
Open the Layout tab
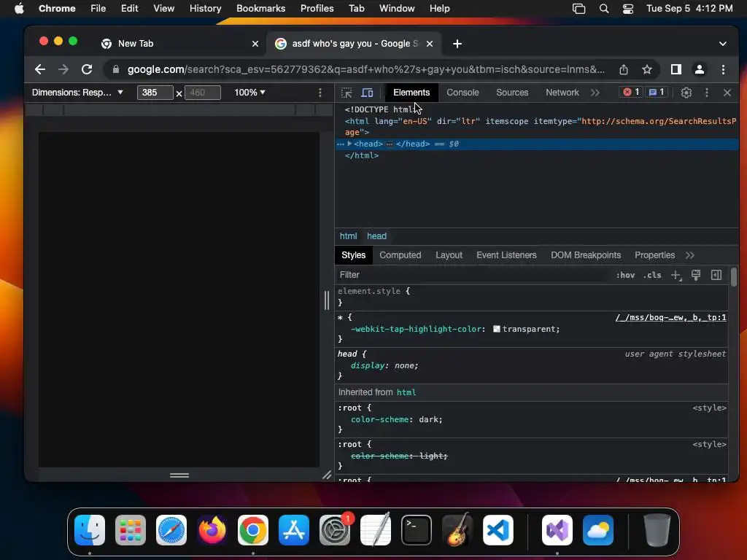[x=449, y=255]
